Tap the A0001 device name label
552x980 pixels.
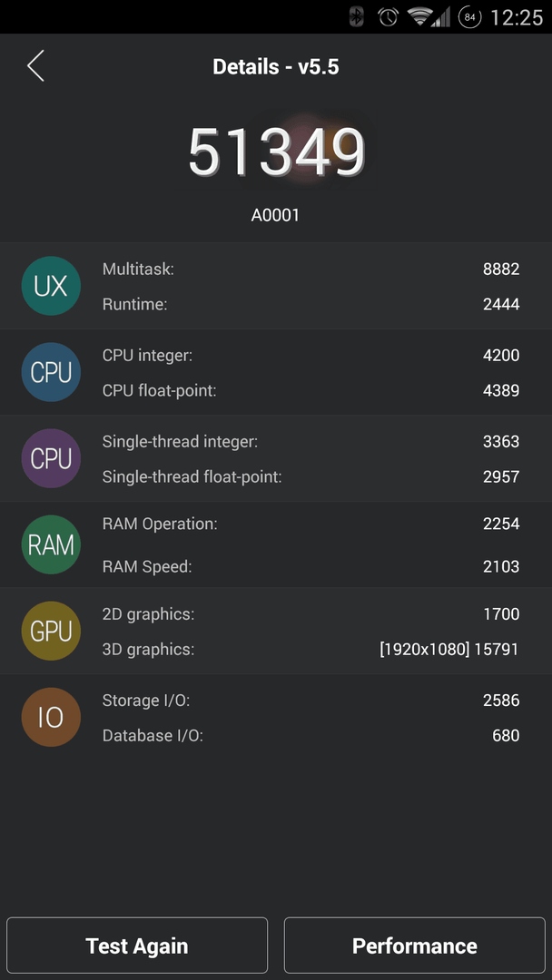click(x=276, y=216)
